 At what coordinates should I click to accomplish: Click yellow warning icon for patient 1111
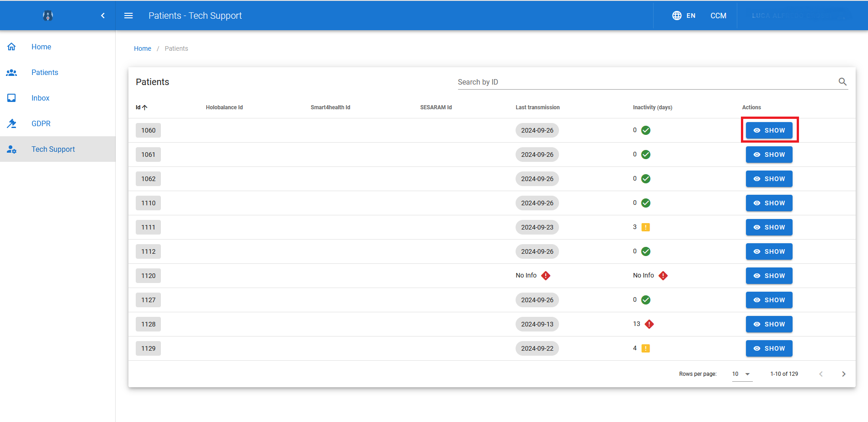pos(646,227)
